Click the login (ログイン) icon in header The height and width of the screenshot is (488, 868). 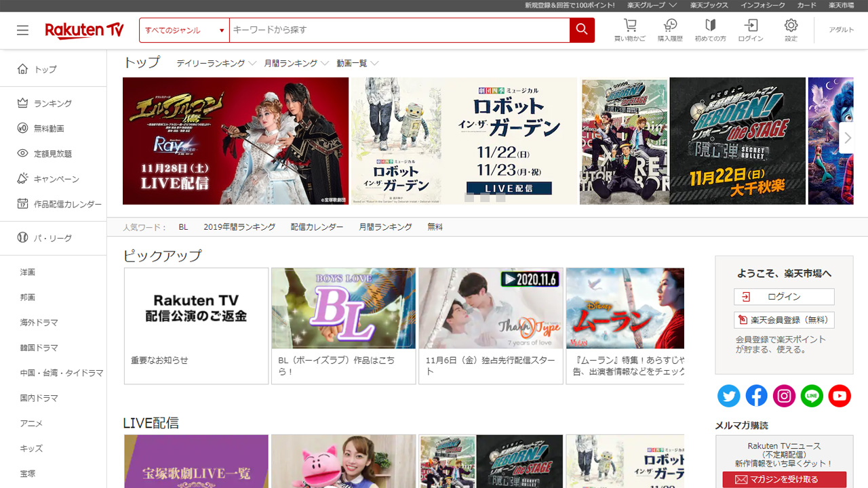(x=751, y=30)
